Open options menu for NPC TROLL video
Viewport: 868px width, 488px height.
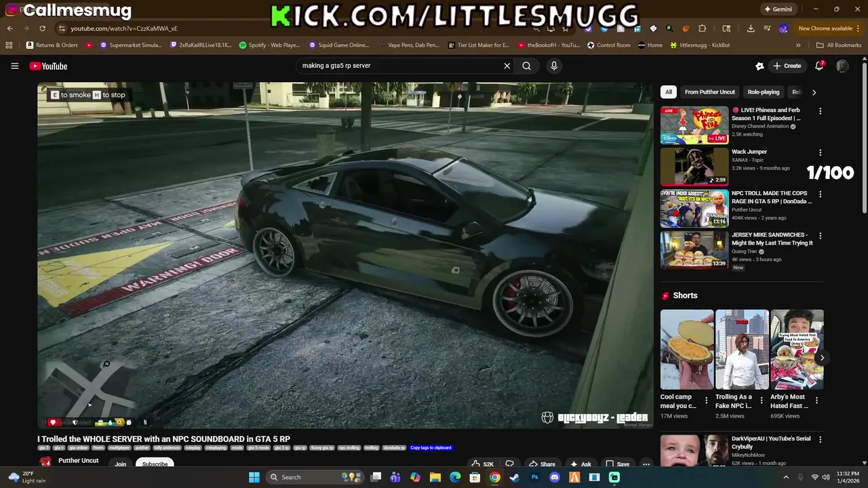(x=820, y=195)
